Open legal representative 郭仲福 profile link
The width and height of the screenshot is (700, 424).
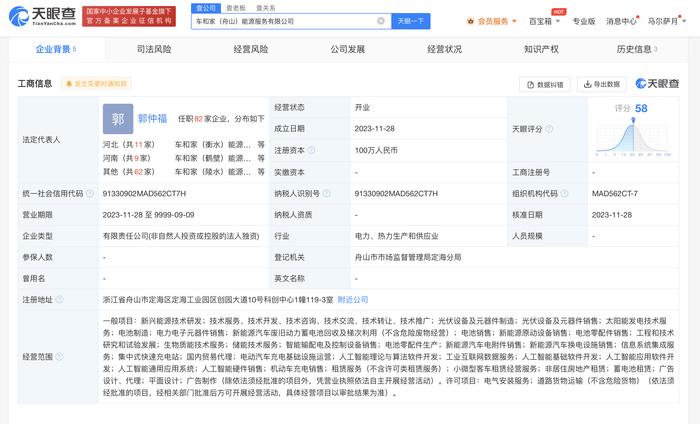152,118
